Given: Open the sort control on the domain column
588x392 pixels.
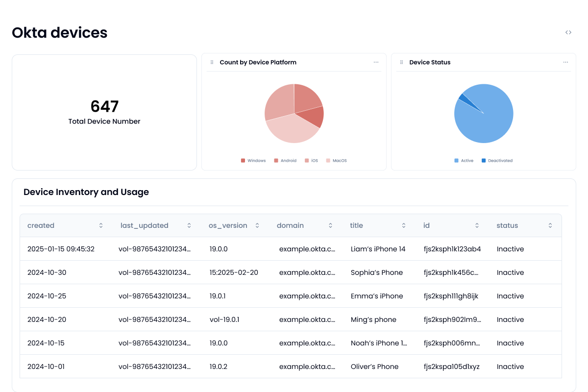Looking at the screenshot, I should tap(330, 225).
